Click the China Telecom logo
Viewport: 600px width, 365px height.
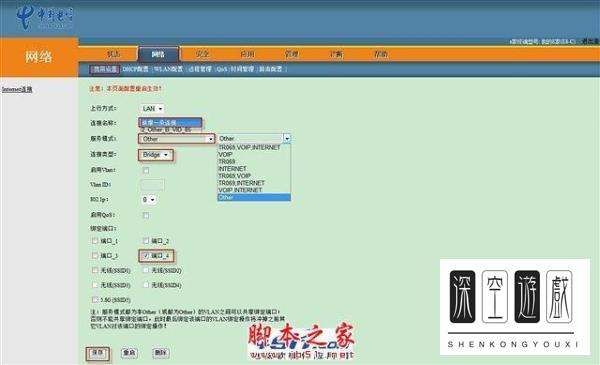click(x=44, y=18)
